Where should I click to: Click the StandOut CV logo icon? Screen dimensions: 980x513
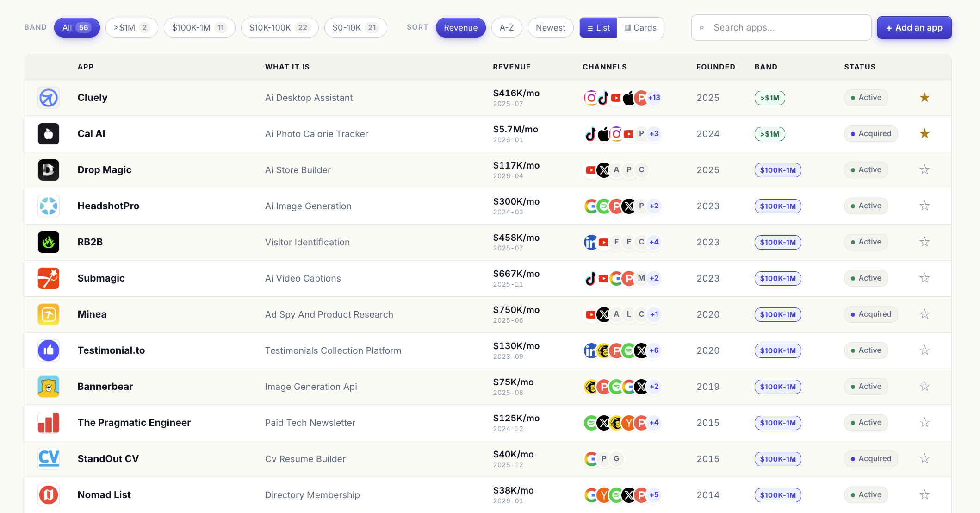[x=49, y=459]
